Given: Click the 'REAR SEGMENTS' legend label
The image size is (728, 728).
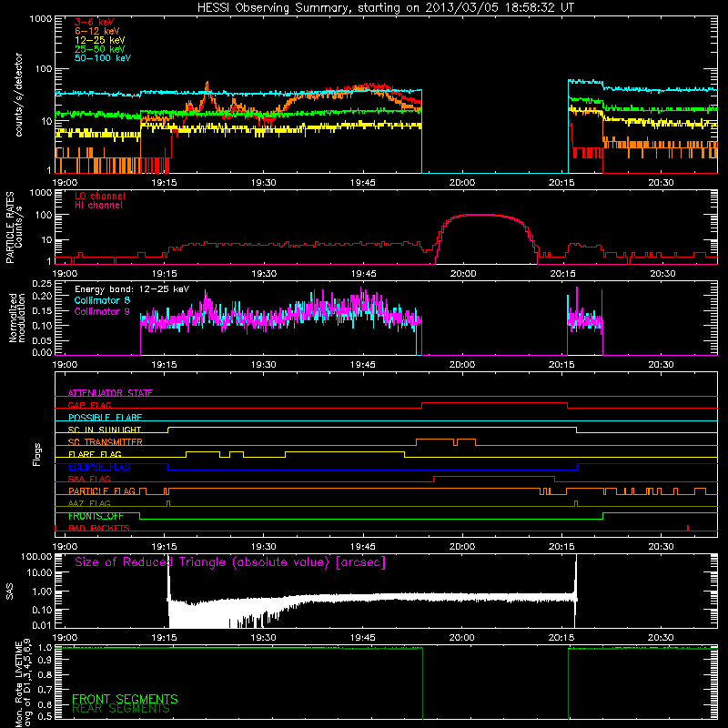Looking at the screenshot, I should (121, 709).
